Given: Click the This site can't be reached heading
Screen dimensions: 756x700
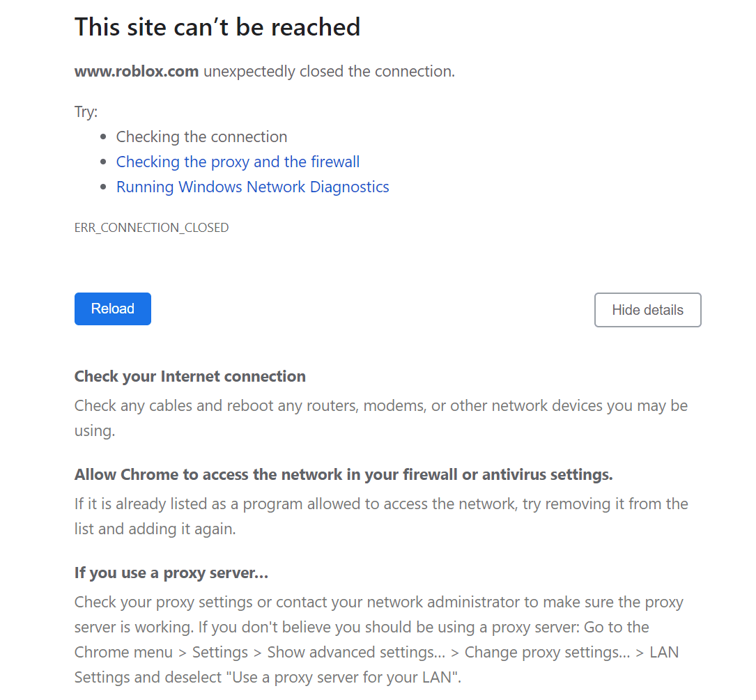Looking at the screenshot, I should click(x=217, y=27).
